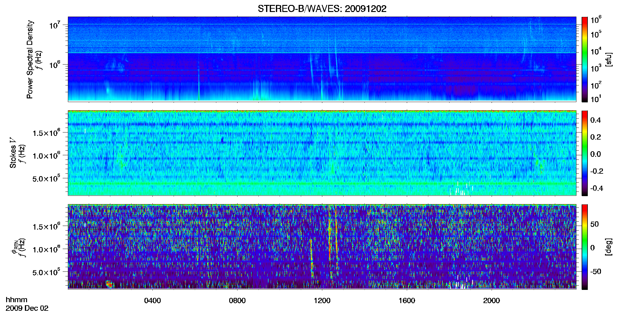Click the -50 label on degree colorbar
The width and height of the screenshot is (644, 332).
pos(595,272)
